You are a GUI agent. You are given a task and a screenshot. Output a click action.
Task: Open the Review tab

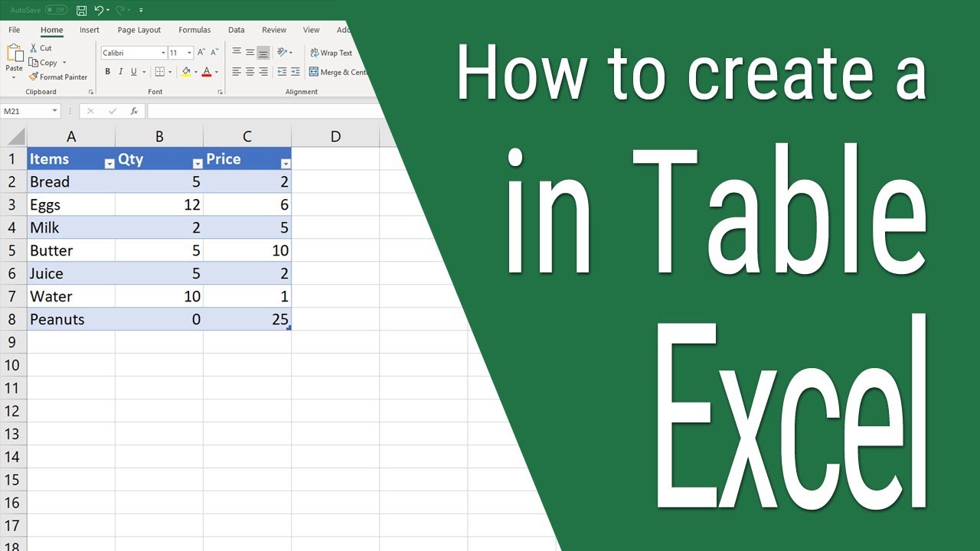274,30
